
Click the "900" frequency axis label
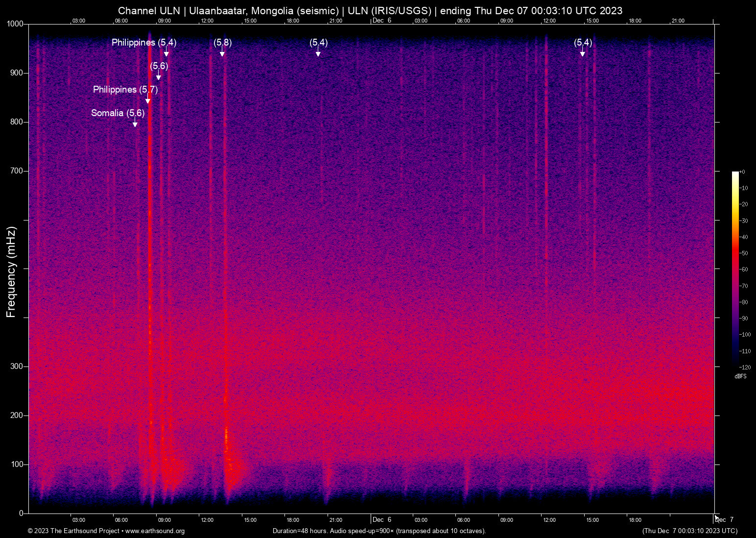[17, 73]
